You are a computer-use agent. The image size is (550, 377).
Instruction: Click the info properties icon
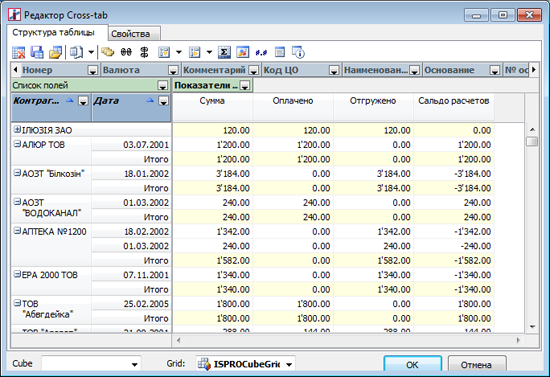tap(298, 53)
